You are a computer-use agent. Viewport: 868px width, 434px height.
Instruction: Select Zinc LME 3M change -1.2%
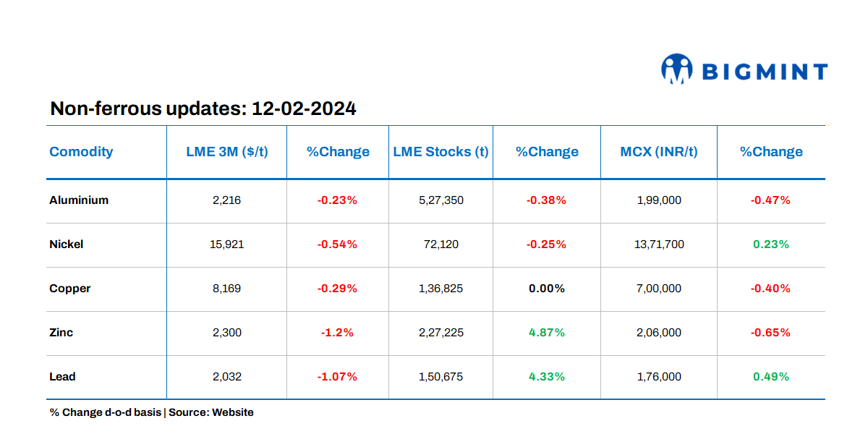pyautogui.click(x=337, y=333)
